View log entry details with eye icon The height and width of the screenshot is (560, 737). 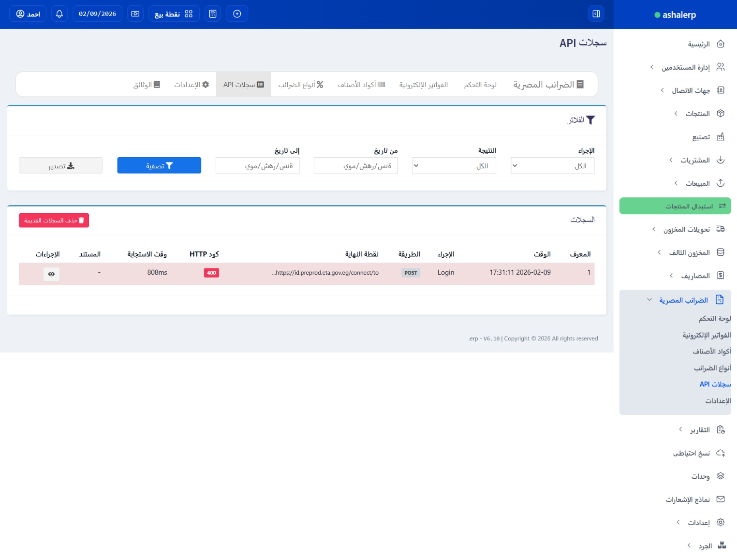click(51, 274)
